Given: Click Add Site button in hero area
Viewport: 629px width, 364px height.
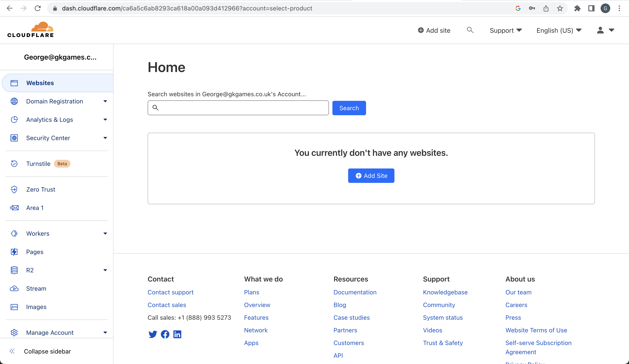Looking at the screenshot, I should click(371, 175).
